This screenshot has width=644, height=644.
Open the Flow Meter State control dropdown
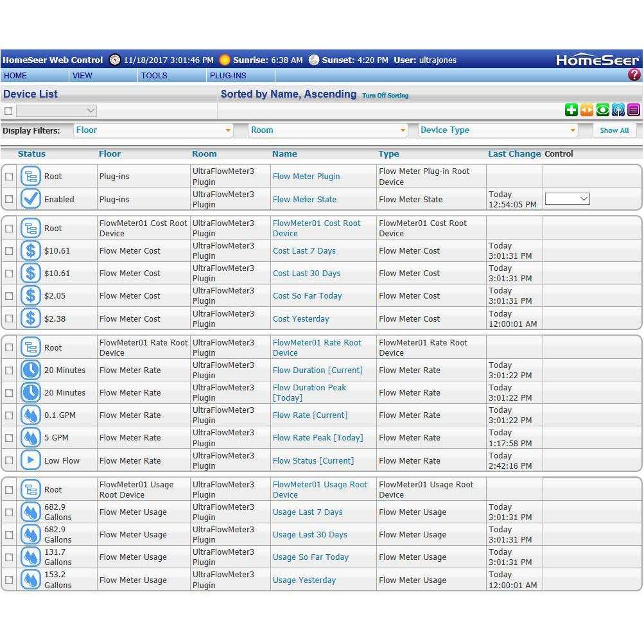(x=567, y=200)
